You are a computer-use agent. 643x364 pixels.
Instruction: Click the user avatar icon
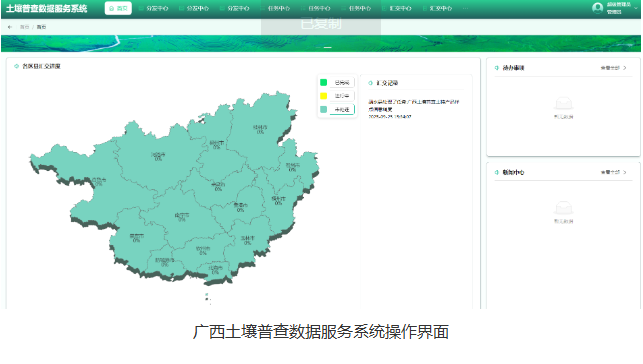(597, 8)
